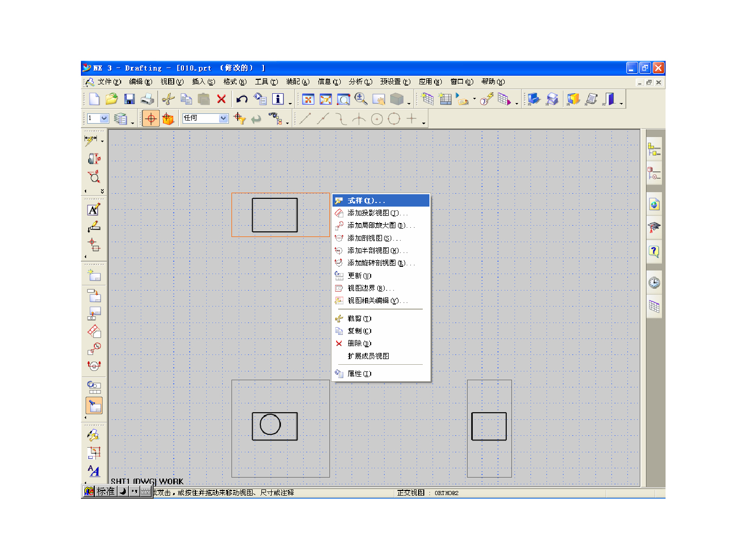Click the red X Delete icon in toolbar
Image resolution: width=747 pixels, height=560 pixels.
click(222, 99)
